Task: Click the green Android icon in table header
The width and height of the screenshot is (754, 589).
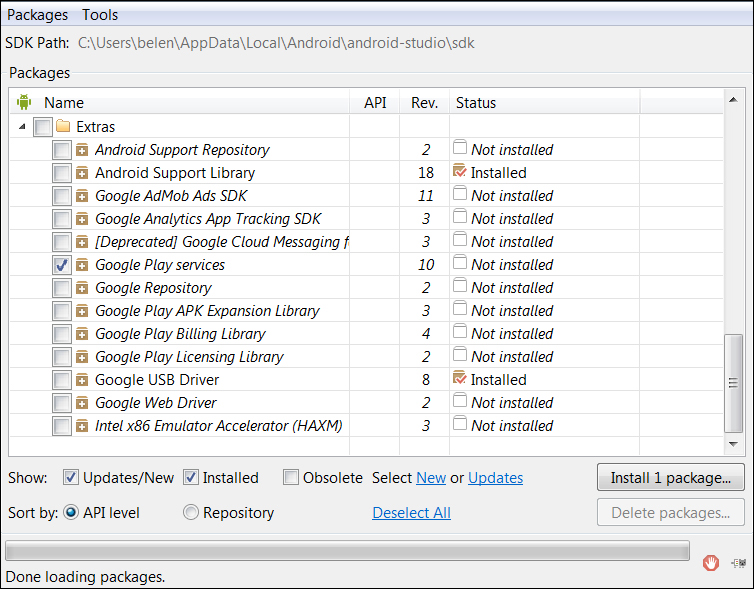Action: coord(24,102)
